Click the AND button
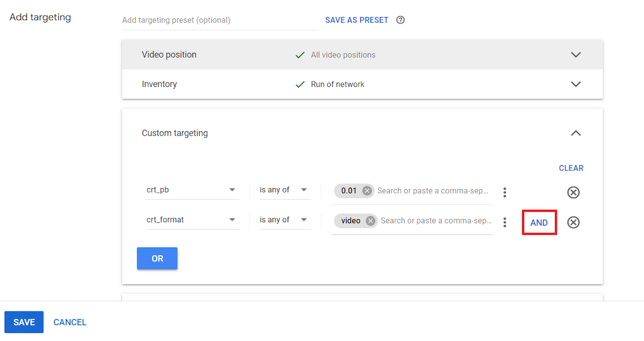The width and height of the screenshot is (644, 341). pyautogui.click(x=539, y=223)
